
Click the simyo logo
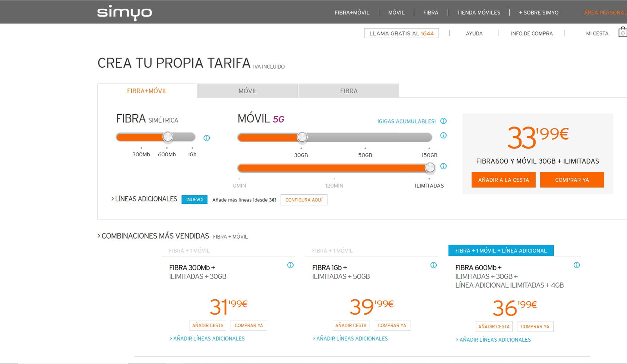point(125,13)
